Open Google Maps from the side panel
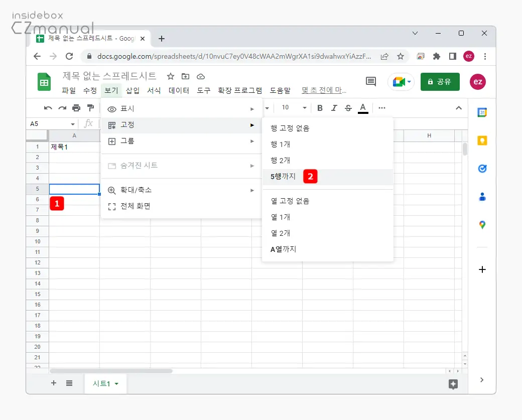 (x=482, y=225)
